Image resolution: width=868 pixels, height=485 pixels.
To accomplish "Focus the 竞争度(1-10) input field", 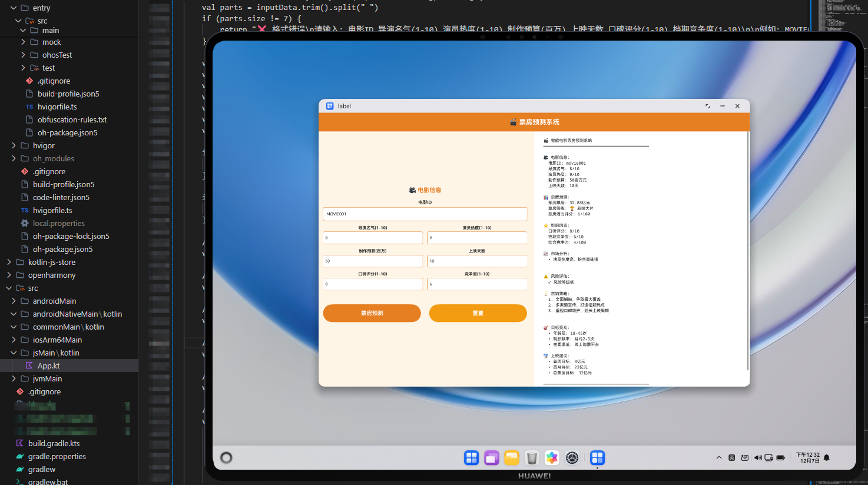I will tap(477, 284).
